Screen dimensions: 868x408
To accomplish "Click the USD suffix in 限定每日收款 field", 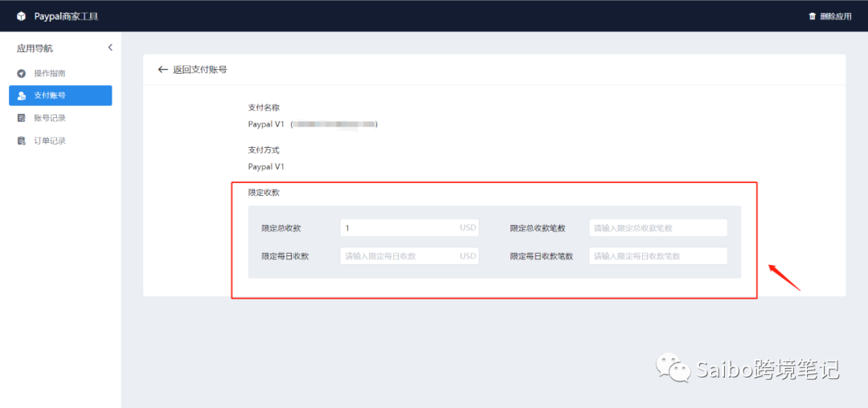I will [x=468, y=256].
